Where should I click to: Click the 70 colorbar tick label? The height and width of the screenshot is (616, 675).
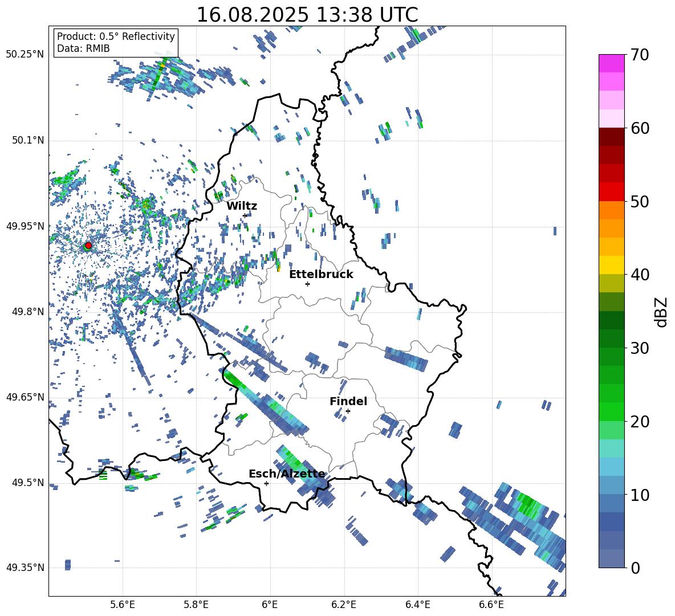640,55
